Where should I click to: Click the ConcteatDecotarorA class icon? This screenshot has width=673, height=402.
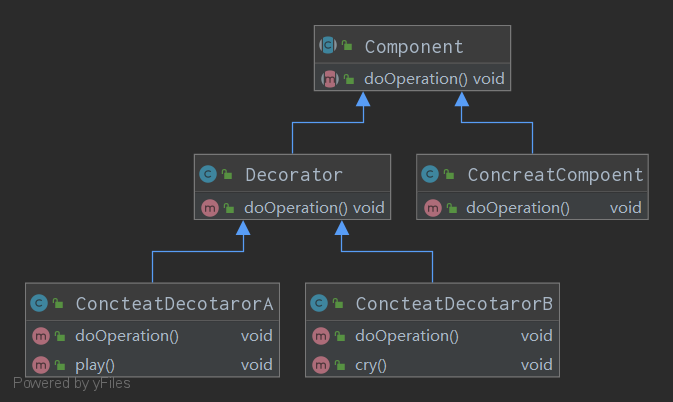[39, 303]
